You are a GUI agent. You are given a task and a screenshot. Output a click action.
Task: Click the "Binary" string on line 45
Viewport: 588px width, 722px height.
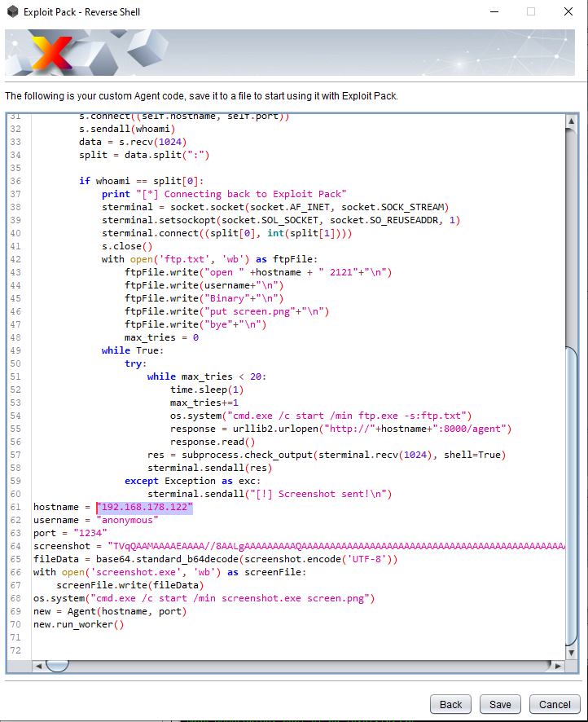227,298
